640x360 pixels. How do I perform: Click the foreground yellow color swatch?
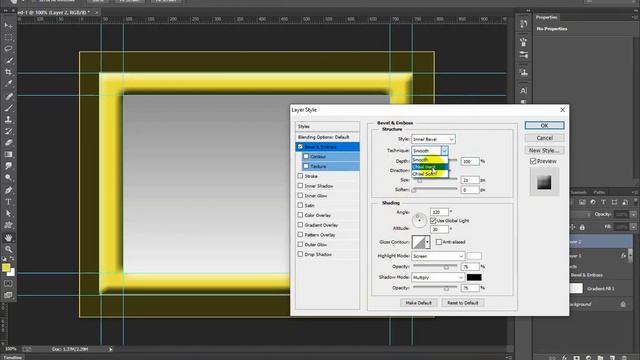tap(6, 268)
